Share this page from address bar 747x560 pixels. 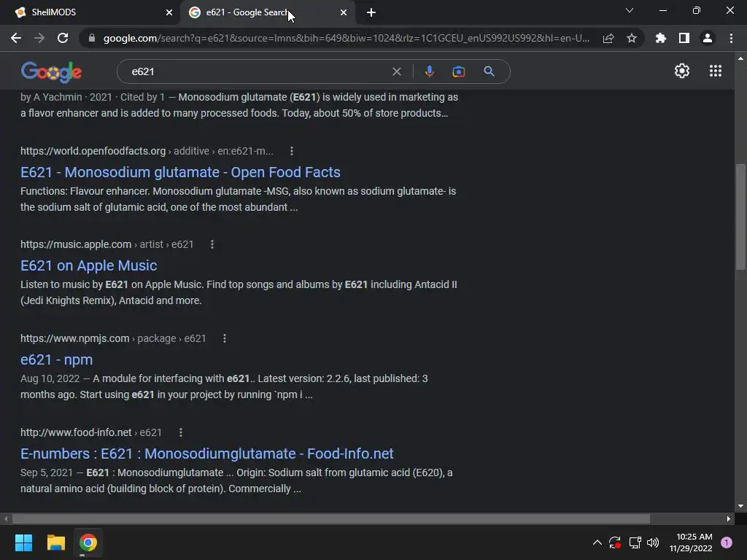(x=608, y=38)
